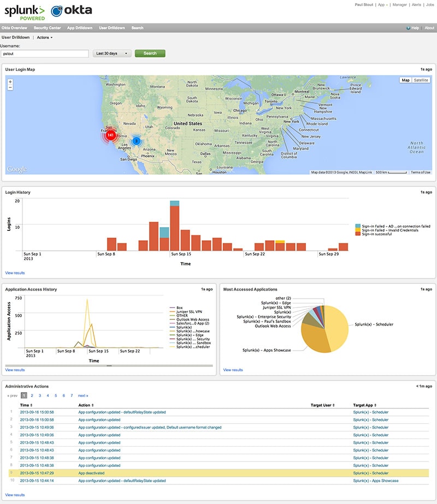Click the Okta logo

pyautogui.click(x=72, y=10)
